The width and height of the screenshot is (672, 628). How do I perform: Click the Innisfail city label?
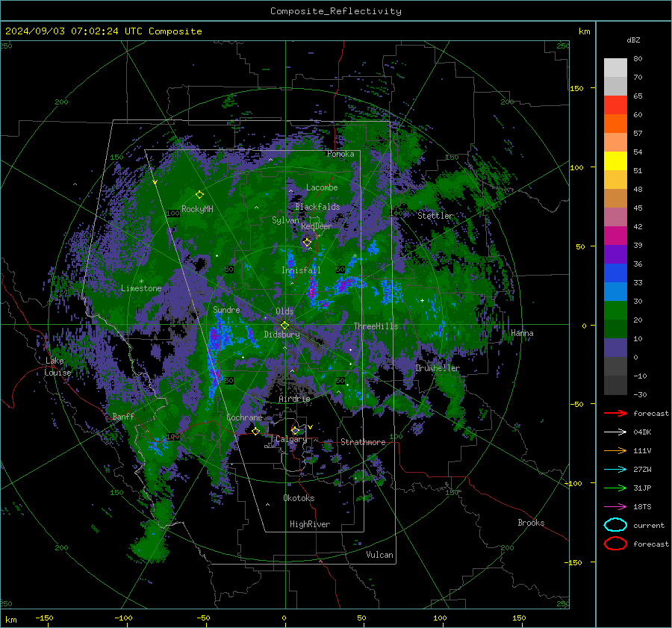301,270
